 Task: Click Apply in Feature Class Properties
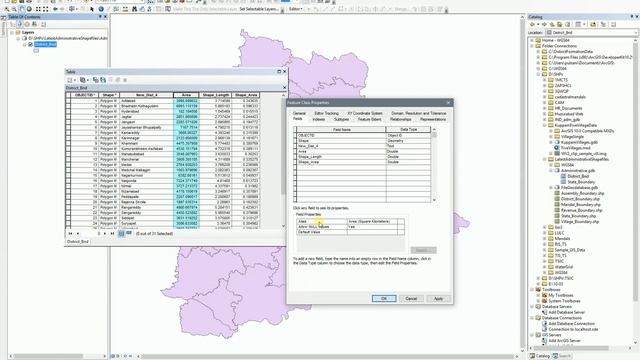point(438,298)
